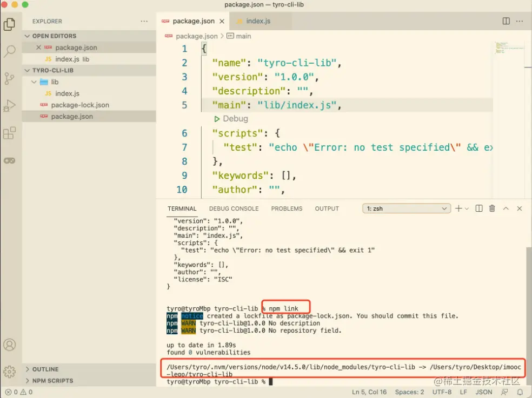532x398 pixels.
Task: Close the package.json editor tab
Action: pyautogui.click(x=222, y=21)
